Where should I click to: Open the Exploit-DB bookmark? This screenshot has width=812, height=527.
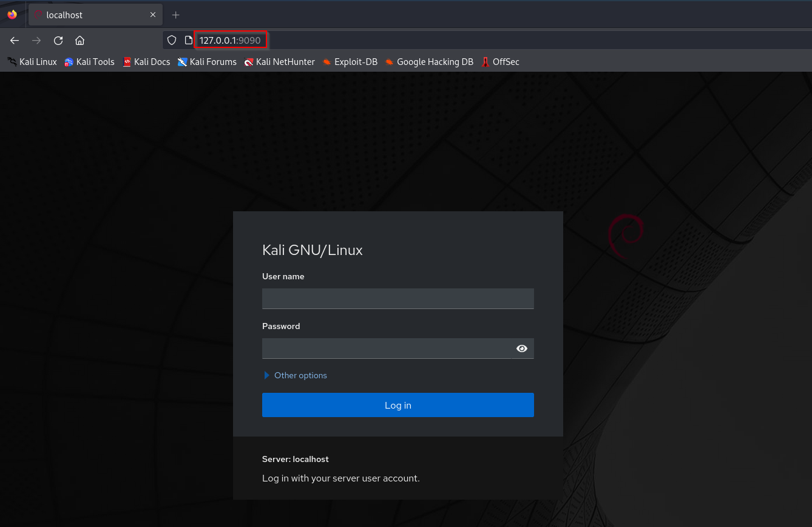(350, 62)
